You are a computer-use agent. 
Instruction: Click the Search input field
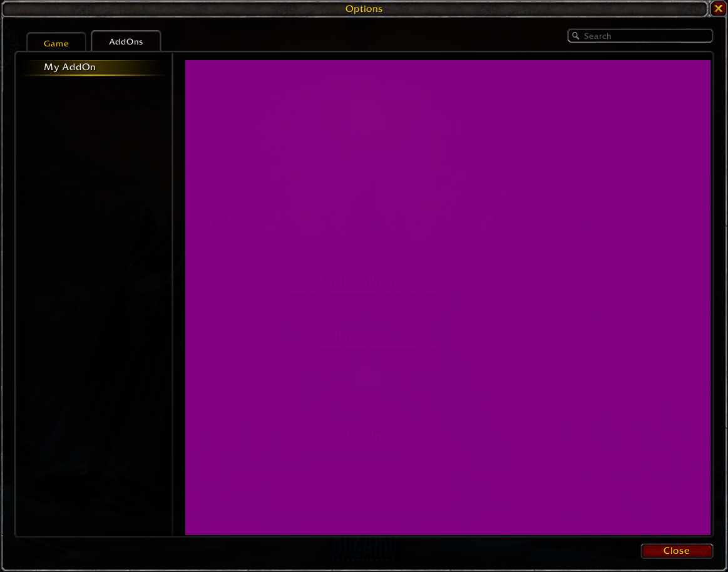(640, 36)
